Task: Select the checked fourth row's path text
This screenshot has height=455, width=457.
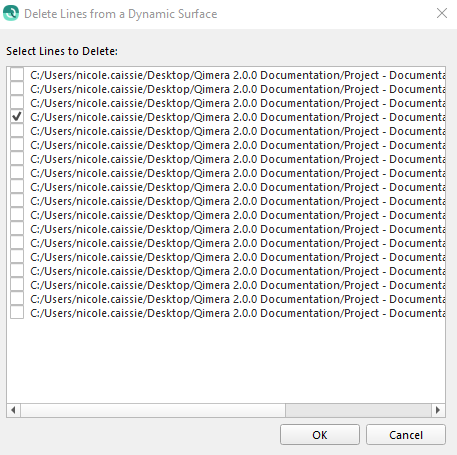Action: coord(238,117)
